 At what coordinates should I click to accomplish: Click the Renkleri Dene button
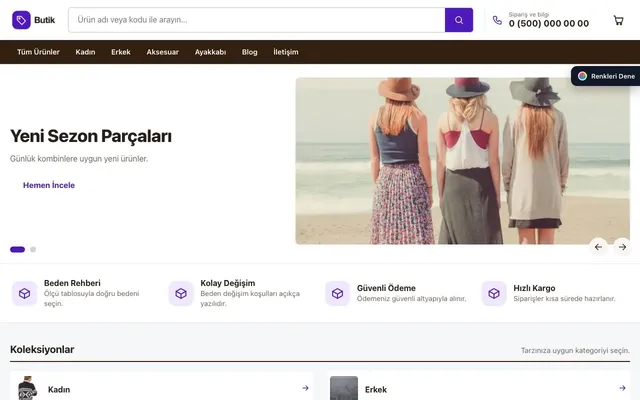[605, 76]
